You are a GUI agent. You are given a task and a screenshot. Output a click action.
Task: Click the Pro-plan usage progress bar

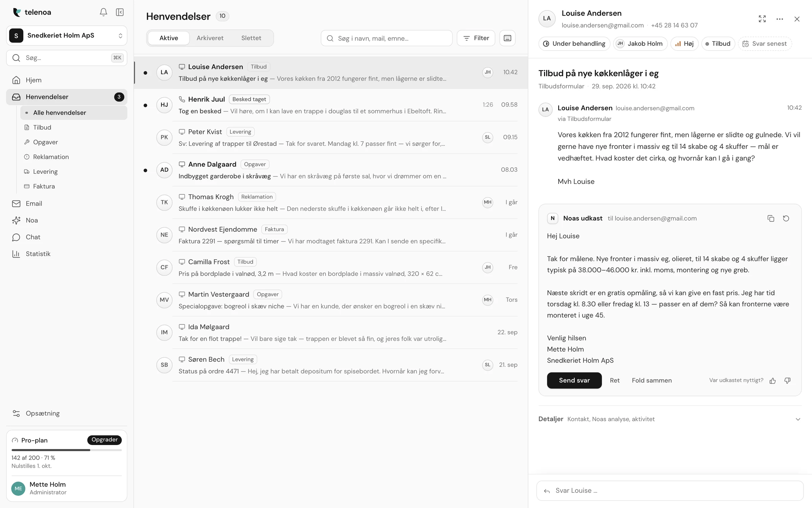pyautogui.click(x=67, y=450)
